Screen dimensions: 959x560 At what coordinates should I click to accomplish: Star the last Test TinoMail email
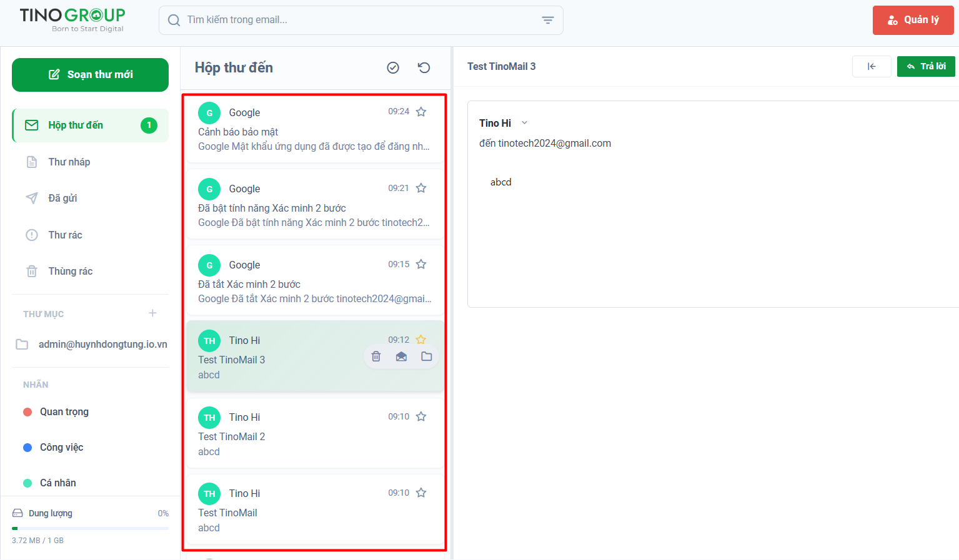pos(421,493)
